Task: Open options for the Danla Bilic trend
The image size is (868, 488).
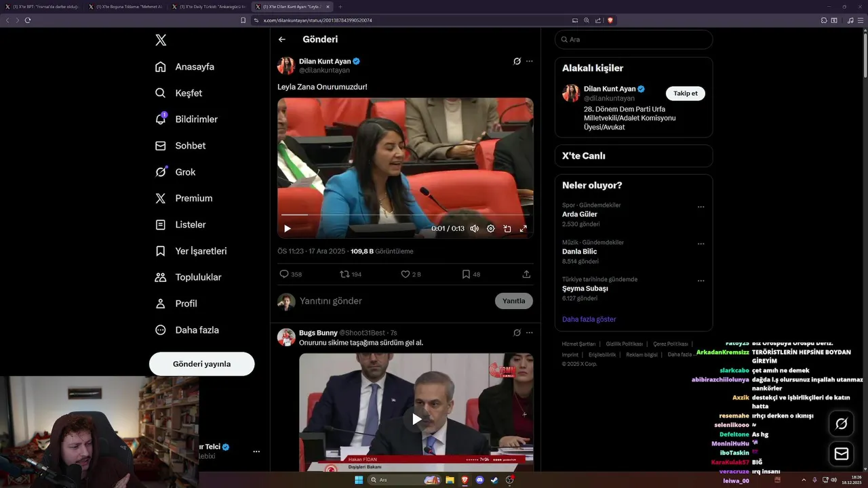Action: pos(701,244)
